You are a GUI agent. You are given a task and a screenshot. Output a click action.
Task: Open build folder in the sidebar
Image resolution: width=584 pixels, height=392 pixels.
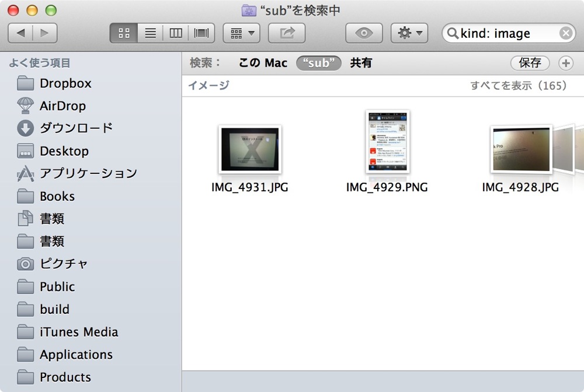click(x=91, y=309)
